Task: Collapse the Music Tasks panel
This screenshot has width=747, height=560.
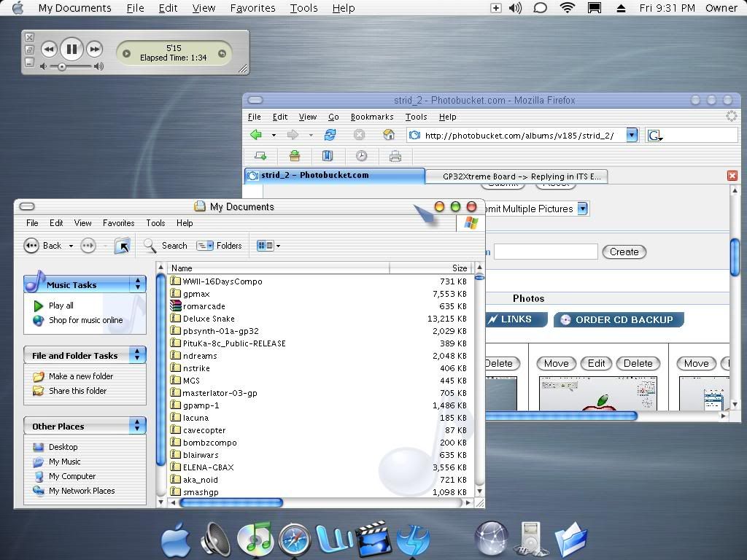Action: coord(138,284)
